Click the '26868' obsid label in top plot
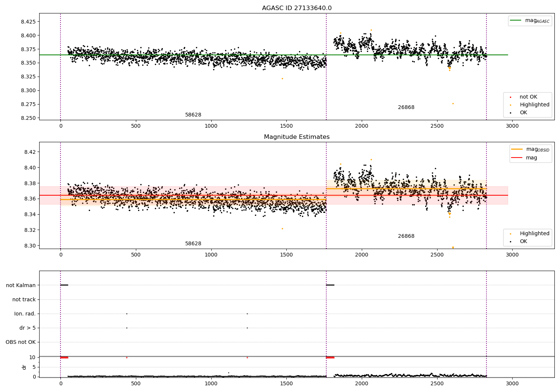 [406, 108]
